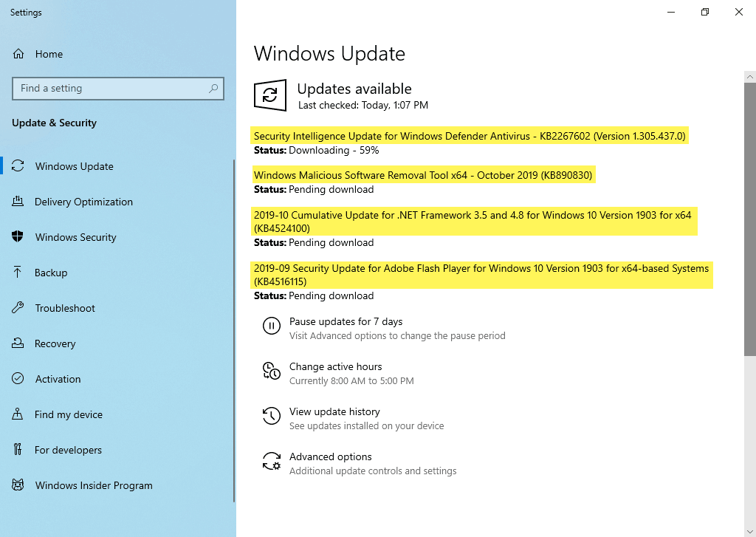This screenshot has width=756, height=537.
Task: Click 'Visit Advanced options to change the pause period'
Action: click(x=397, y=336)
